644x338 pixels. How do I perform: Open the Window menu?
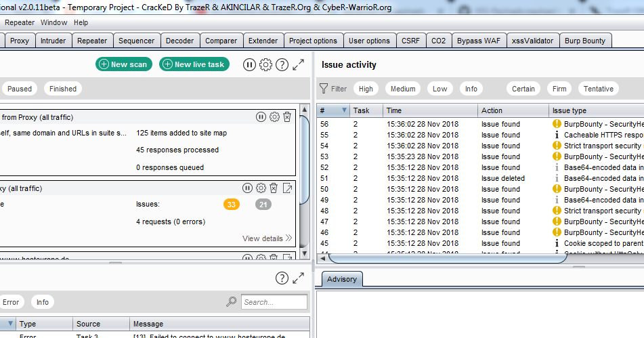(53, 22)
